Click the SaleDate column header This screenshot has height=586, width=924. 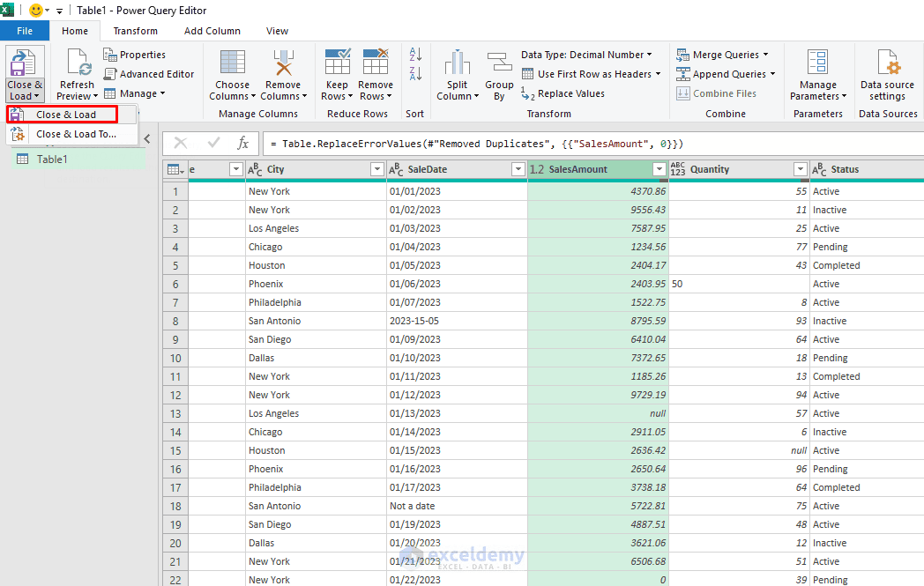click(x=457, y=169)
